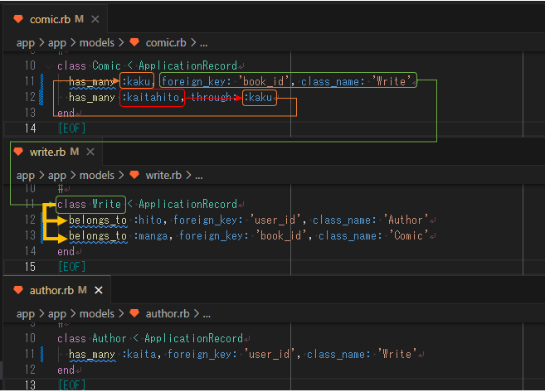Screen dimensions: 545x392
Task: Click the :manga symbol in write.rb
Action: pyautogui.click(x=151, y=236)
